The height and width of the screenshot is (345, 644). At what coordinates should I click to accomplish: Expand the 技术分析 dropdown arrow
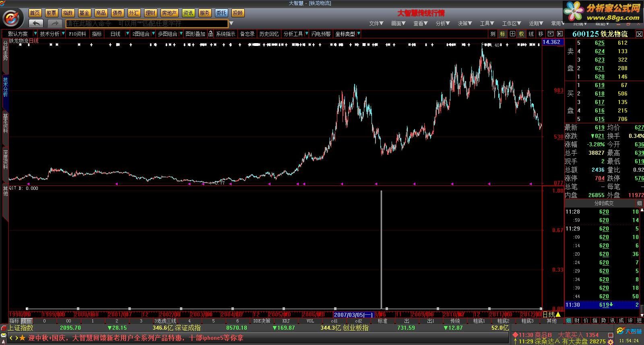click(63, 34)
